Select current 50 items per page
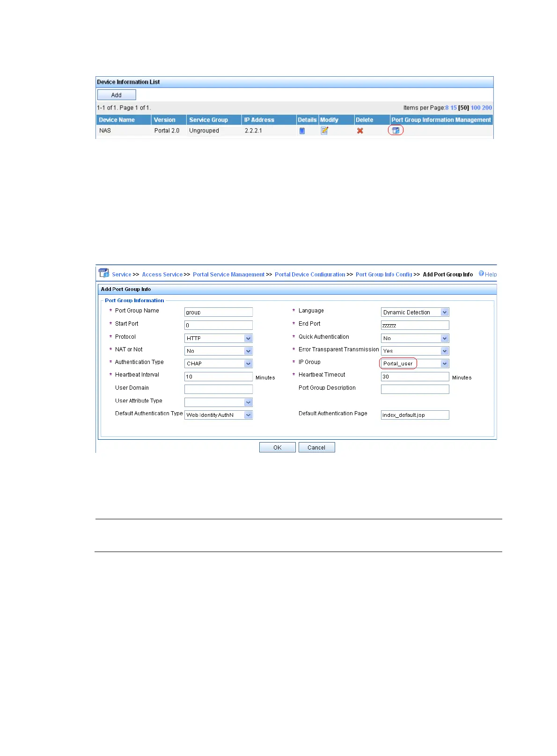 pyautogui.click(x=463, y=108)
